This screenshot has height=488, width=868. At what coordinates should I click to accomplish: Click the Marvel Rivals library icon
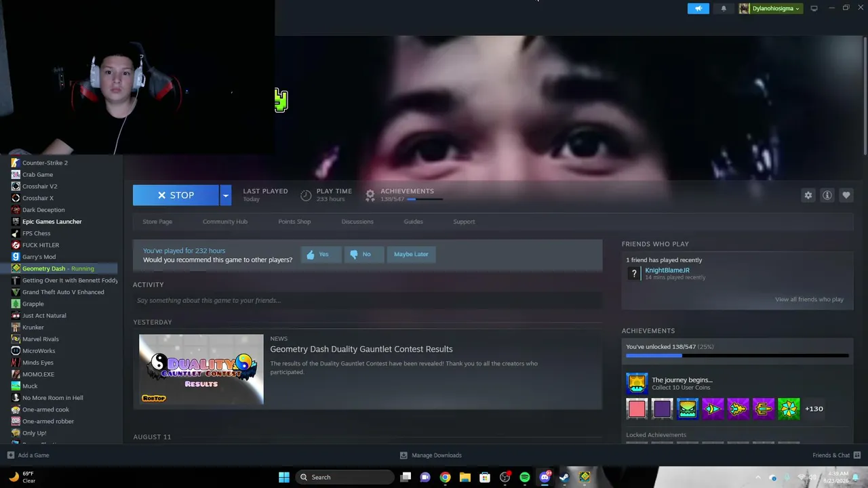[x=16, y=339]
